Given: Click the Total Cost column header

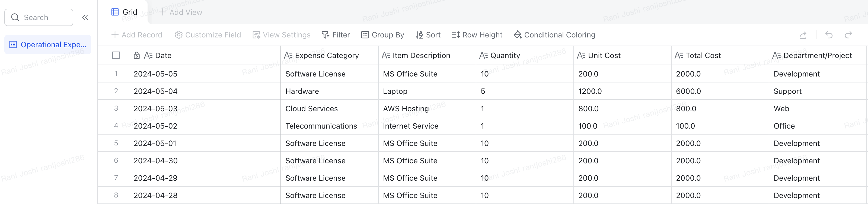Looking at the screenshot, I should click(x=720, y=56).
